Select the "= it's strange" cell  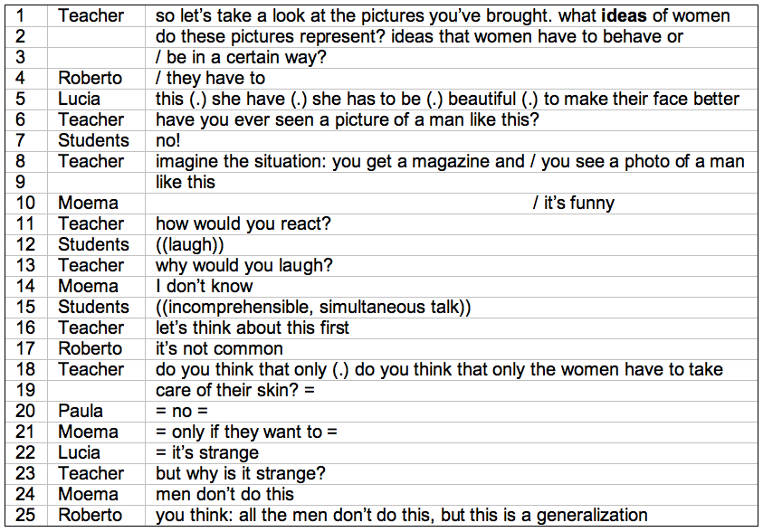(x=451, y=452)
